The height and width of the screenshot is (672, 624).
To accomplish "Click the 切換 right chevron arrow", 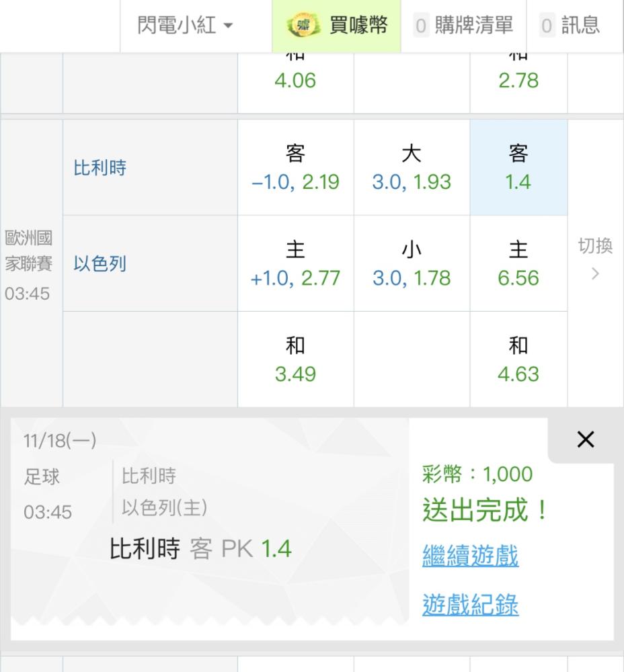I will pos(595,274).
